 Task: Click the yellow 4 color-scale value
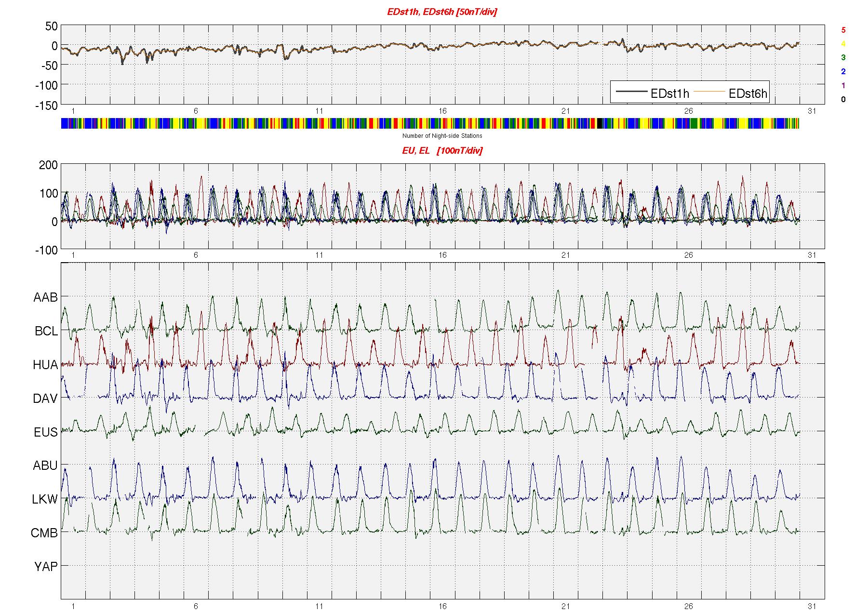(843, 44)
